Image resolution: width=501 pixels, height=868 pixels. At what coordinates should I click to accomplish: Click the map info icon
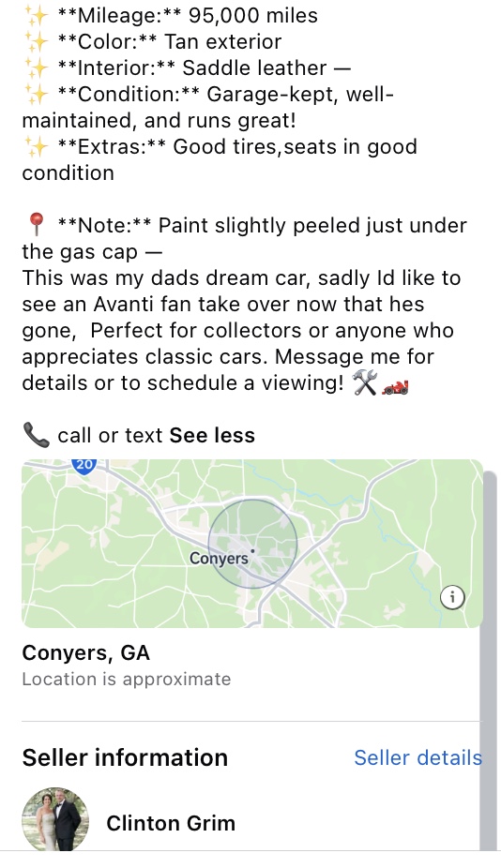click(x=452, y=597)
